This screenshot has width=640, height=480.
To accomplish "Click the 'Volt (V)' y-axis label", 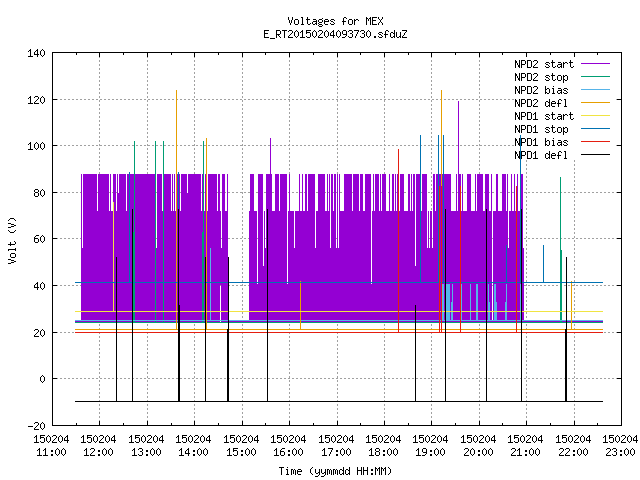I will point(12,240).
